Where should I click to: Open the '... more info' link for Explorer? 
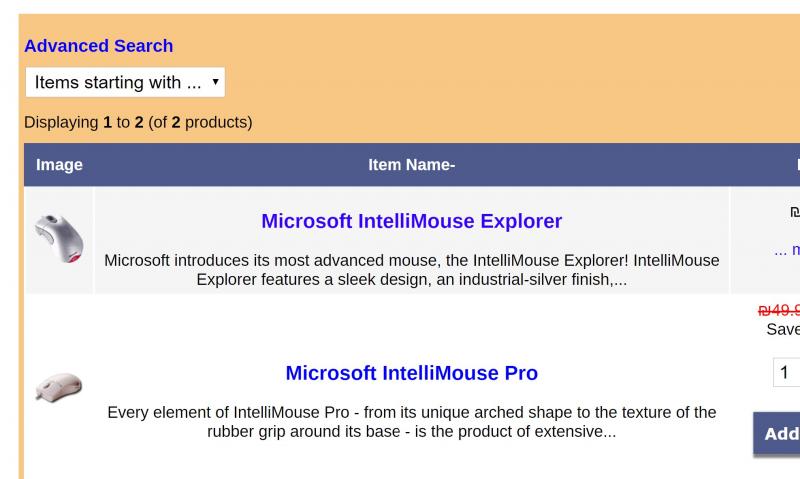787,250
